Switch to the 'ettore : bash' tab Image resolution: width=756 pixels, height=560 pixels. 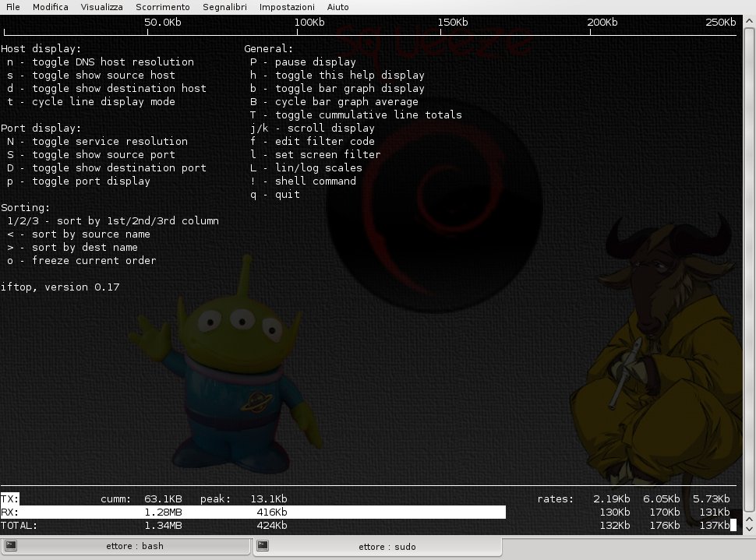(x=126, y=546)
